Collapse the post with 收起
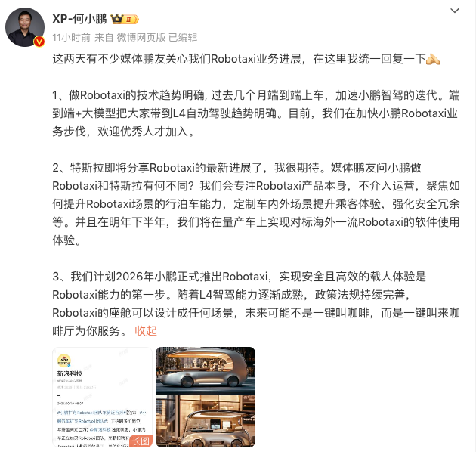476x452 pixels. (x=146, y=331)
